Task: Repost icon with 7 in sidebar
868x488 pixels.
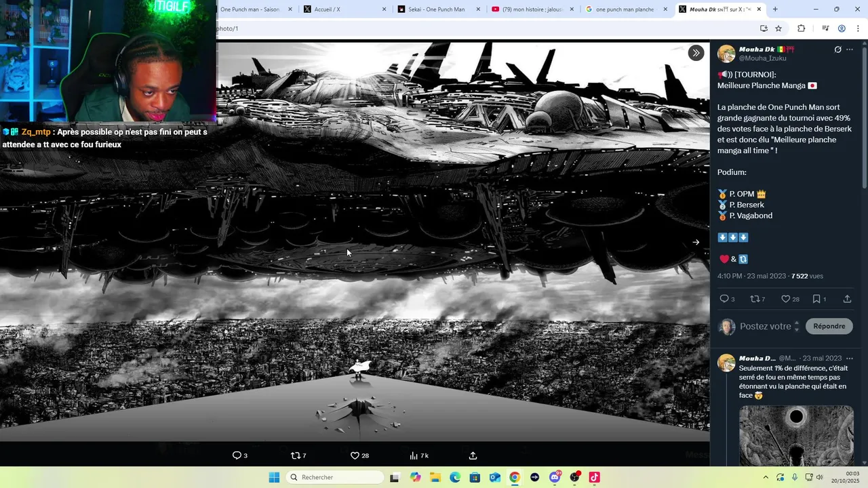Action: point(755,299)
